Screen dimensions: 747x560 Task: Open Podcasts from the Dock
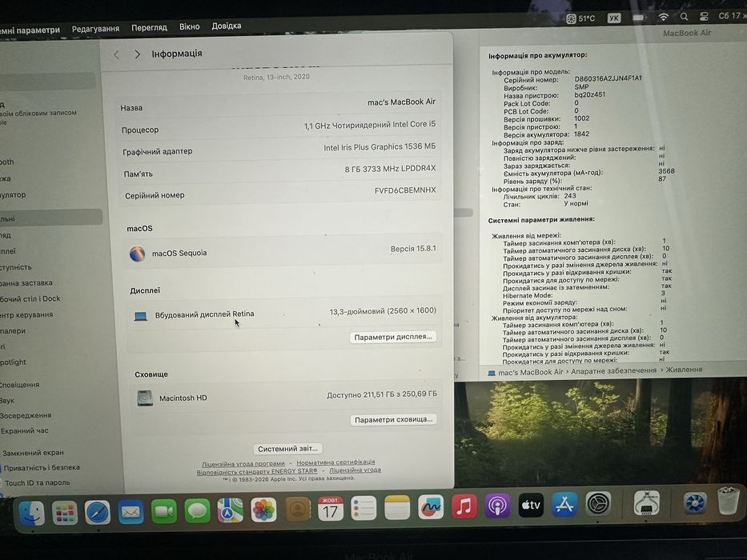click(497, 506)
